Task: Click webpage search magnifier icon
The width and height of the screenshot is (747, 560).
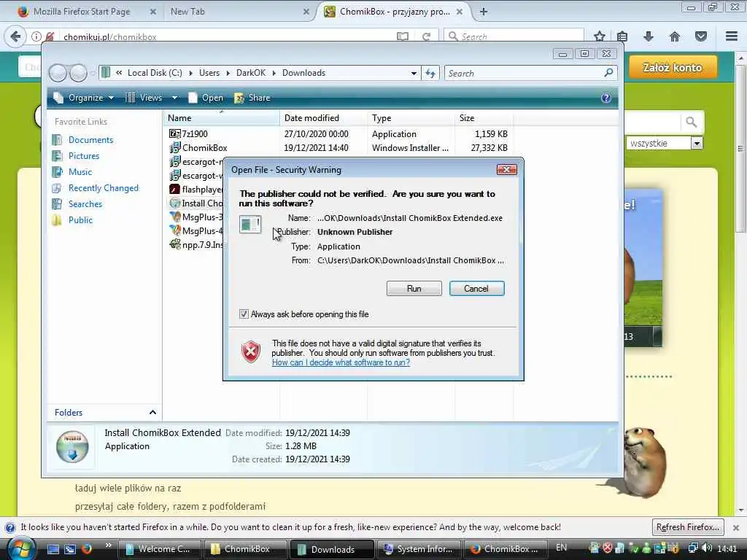Action: 692,122
